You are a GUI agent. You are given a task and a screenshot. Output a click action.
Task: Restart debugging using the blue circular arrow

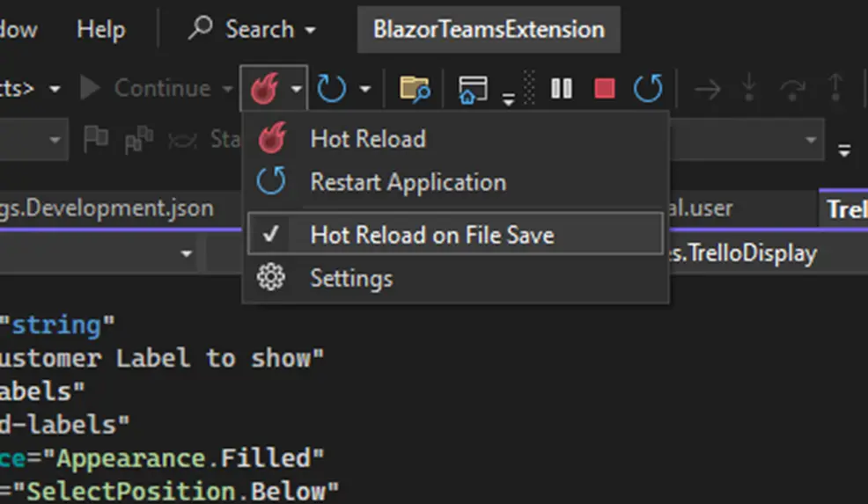[x=648, y=89]
